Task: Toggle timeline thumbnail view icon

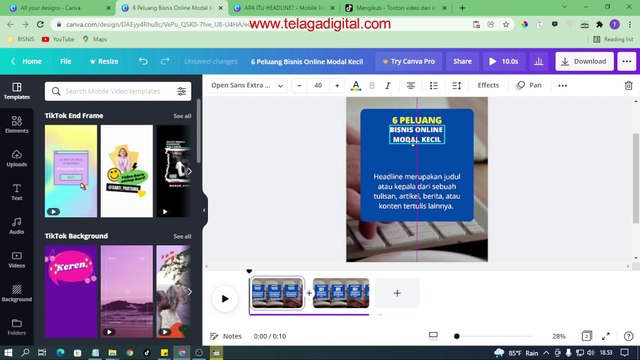Action: (433, 336)
